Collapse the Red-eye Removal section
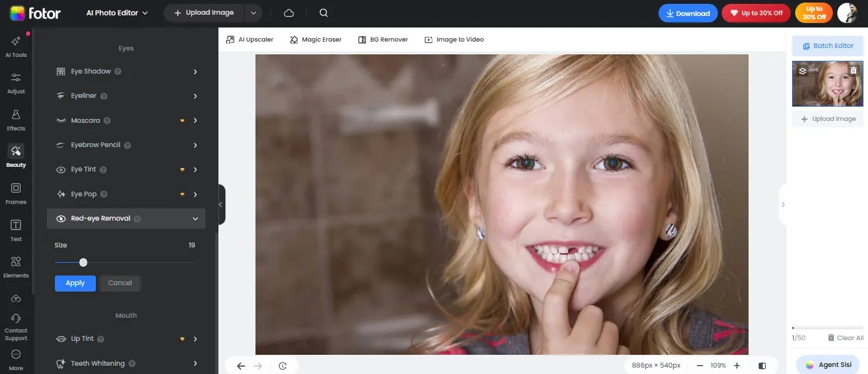This screenshot has height=374, width=868. 195,219
